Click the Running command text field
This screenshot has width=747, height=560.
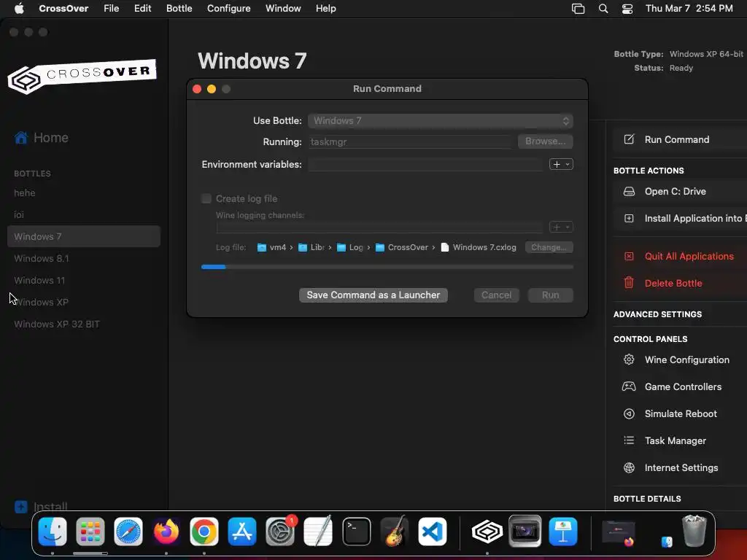point(410,142)
